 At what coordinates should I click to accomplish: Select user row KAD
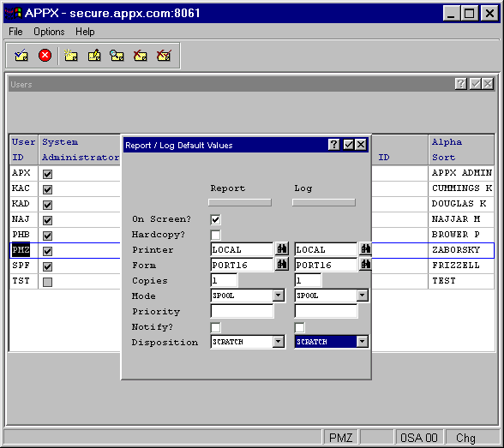coord(21,204)
